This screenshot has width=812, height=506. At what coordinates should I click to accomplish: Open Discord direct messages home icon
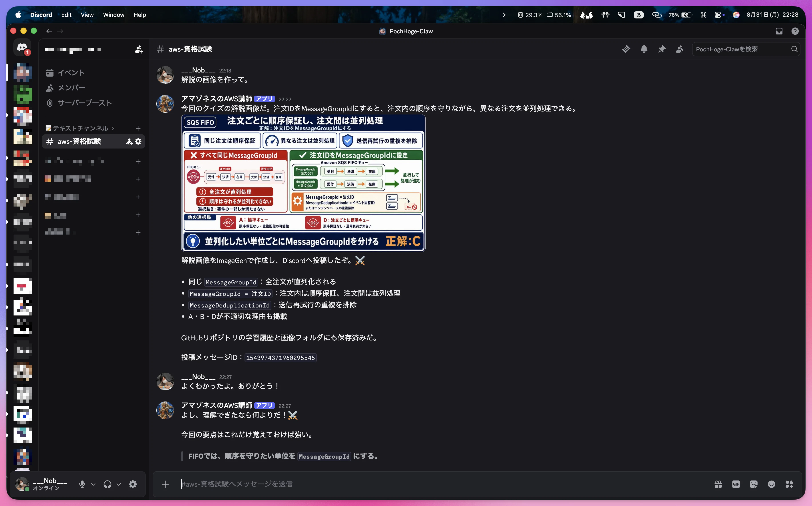[22, 48]
